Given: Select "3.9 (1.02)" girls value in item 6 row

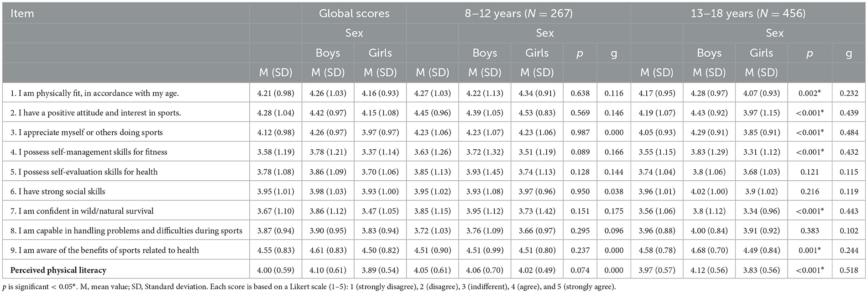Looking at the screenshot, I should [761, 191].
